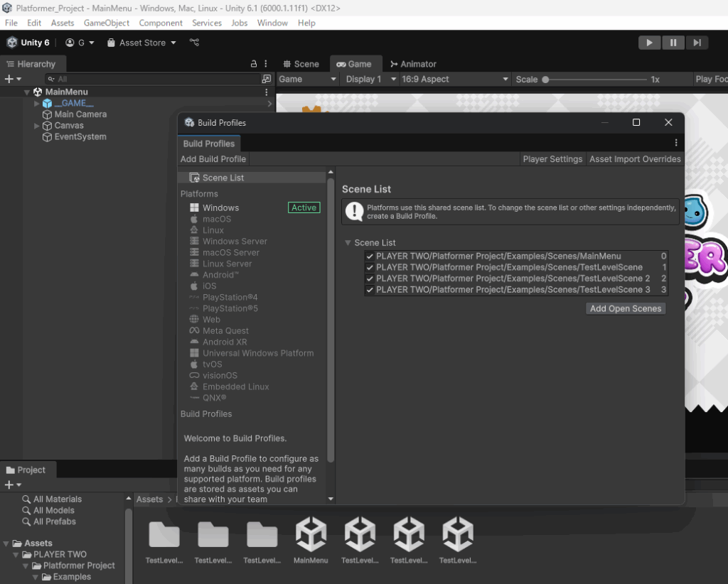Screen dimensions: 728x584
Task: Select the __GAME__ prefab cube icon
Action: pos(48,104)
